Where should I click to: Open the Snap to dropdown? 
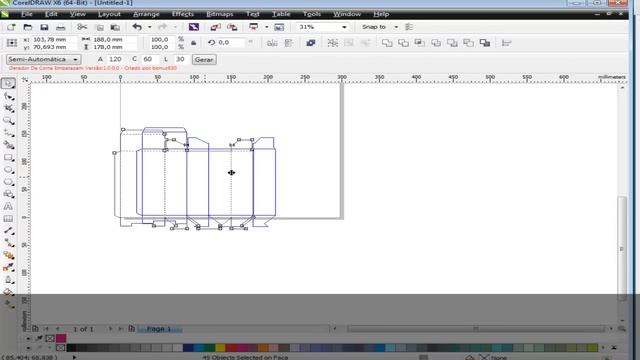coord(396,27)
